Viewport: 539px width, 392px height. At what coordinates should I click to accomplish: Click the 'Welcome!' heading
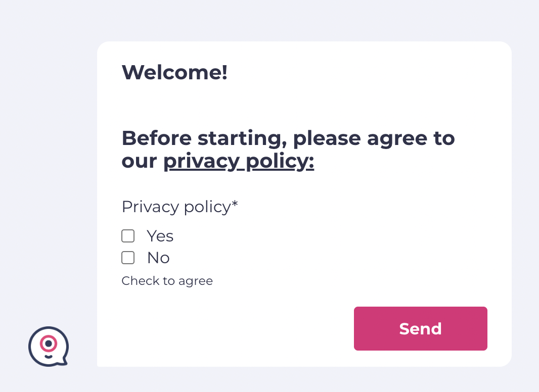point(174,72)
